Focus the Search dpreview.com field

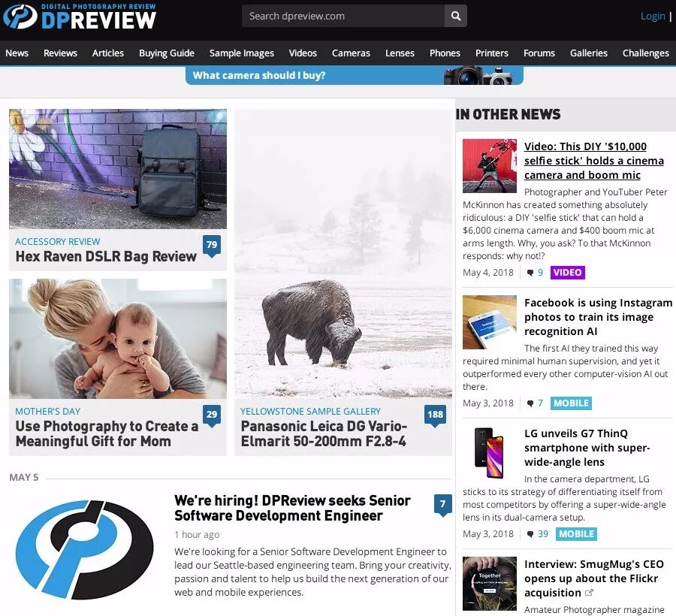[343, 16]
